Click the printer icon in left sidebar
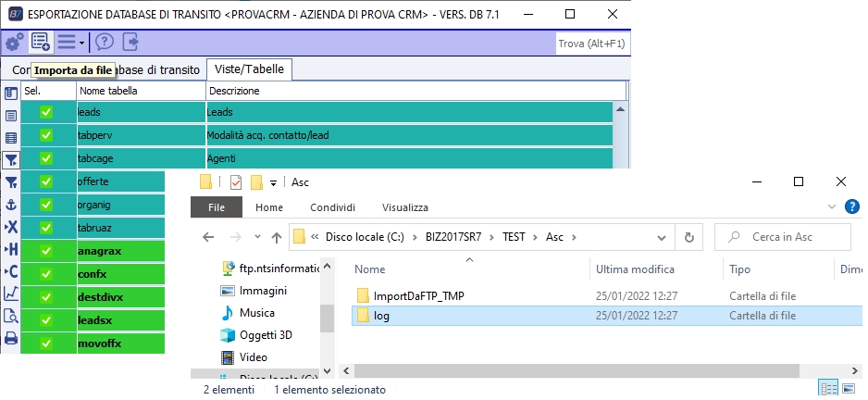Screen dimensions: 868x400 click(11, 338)
